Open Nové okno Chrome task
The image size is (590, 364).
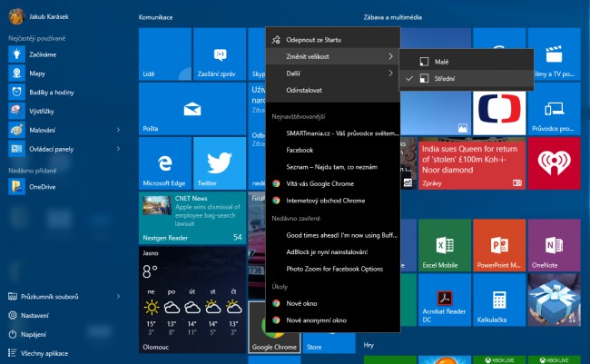click(333, 303)
